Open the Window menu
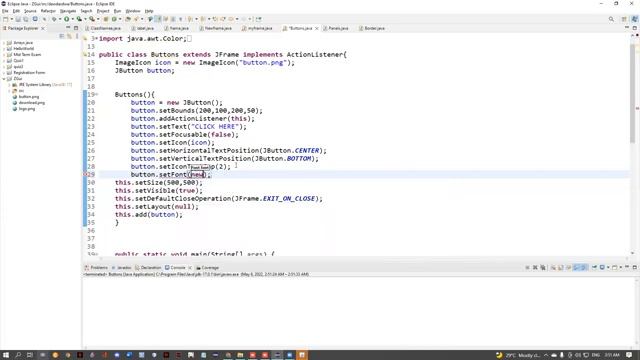Image resolution: width=640 pixels, height=360 pixels. 133,11
